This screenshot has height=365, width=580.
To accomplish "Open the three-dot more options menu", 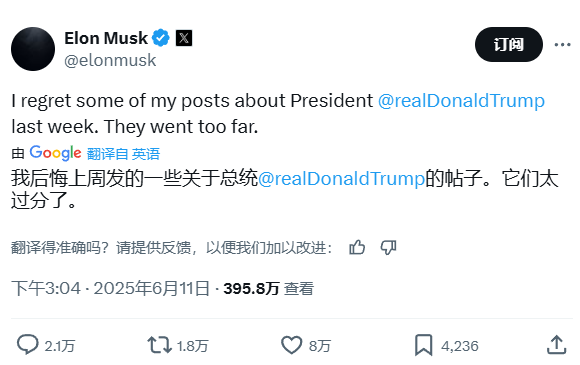I will (x=563, y=44).
